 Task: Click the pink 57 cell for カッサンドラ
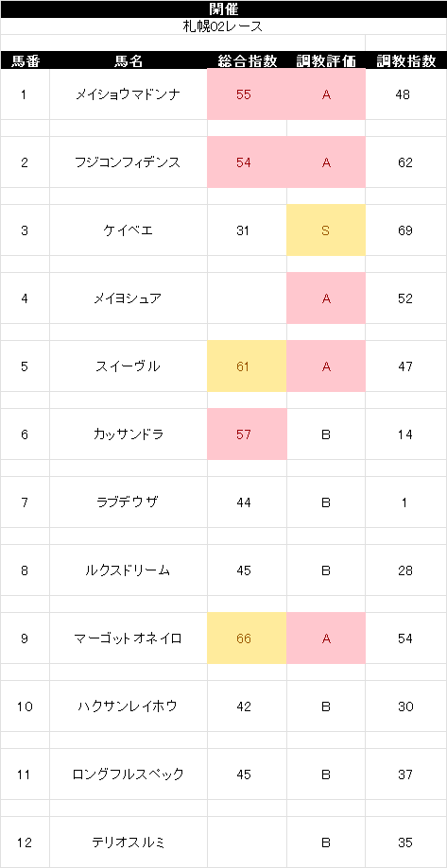[247, 434]
